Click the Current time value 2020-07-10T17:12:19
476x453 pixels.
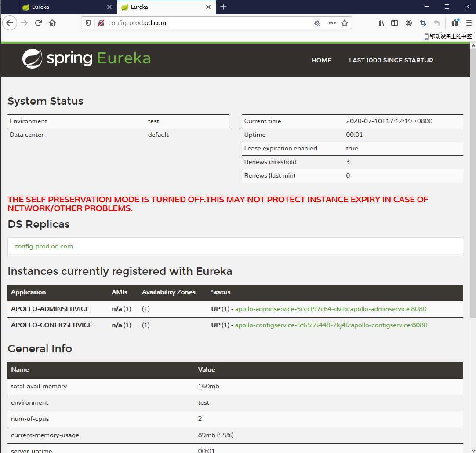(389, 121)
